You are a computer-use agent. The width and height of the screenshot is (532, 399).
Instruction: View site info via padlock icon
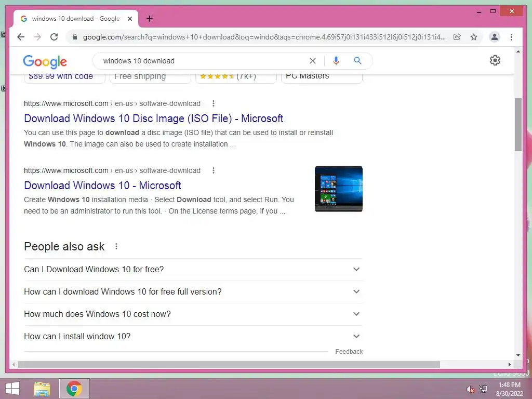pyautogui.click(x=75, y=37)
